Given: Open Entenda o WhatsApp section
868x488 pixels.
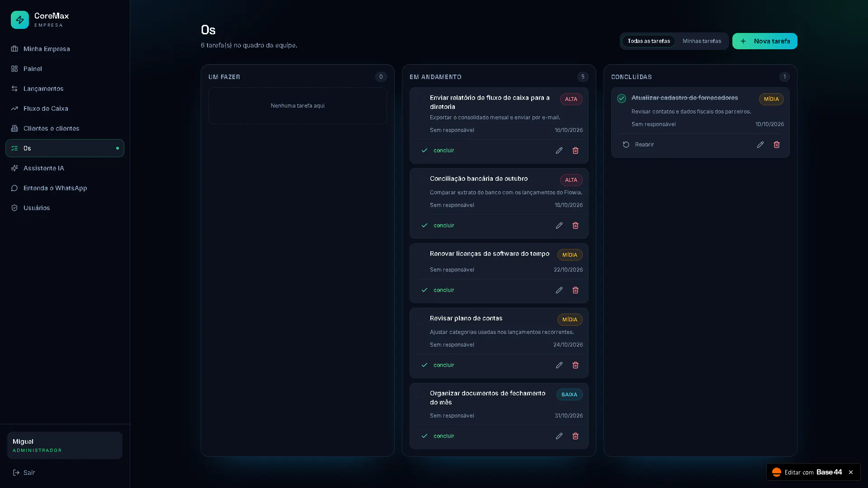Looking at the screenshot, I should point(65,188).
